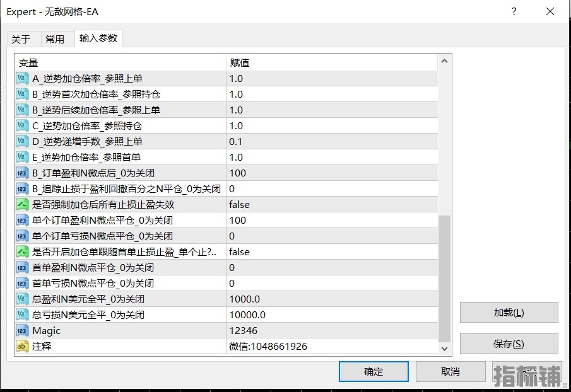
Task: Select value 1.0 of B_逆势首次加仓倍率_参照持仓
Action: pyautogui.click(x=236, y=95)
